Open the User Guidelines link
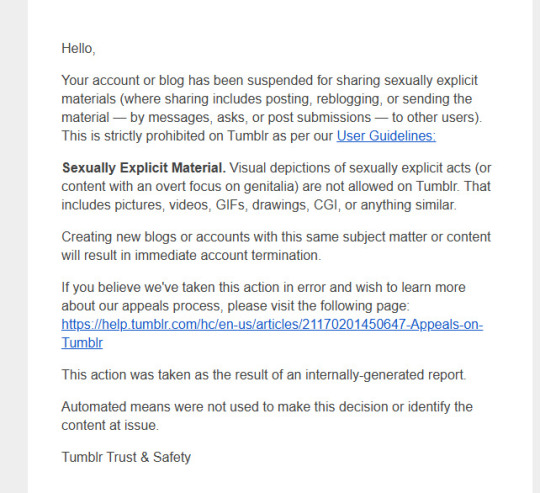 point(386,136)
